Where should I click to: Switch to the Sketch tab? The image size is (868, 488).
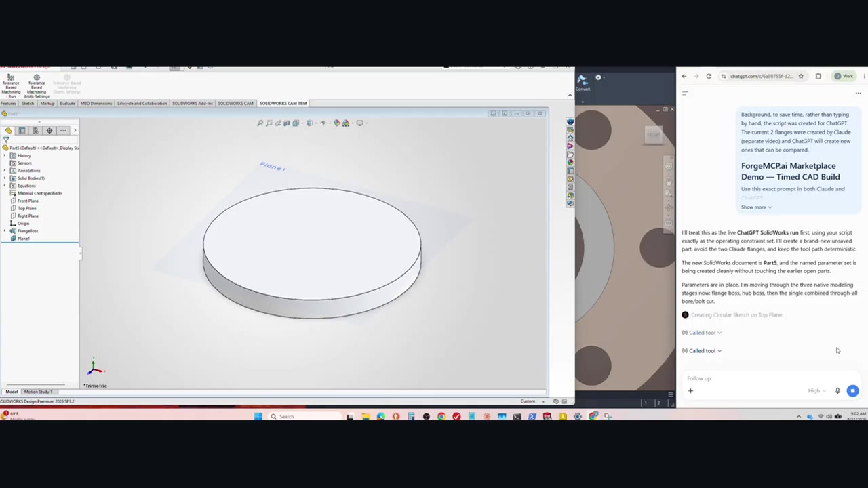click(x=28, y=104)
